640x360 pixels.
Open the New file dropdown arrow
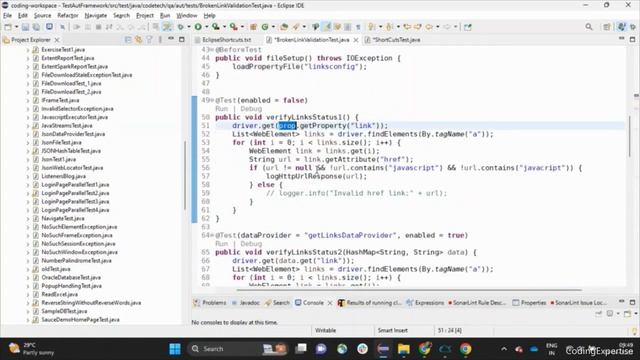(16, 27)
